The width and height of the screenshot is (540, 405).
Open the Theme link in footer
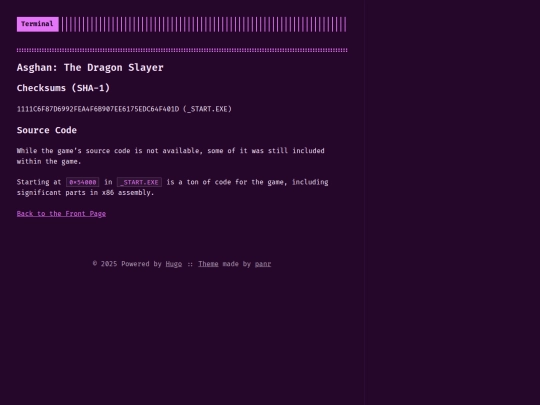pyautogui.click(x=208, y=264)
